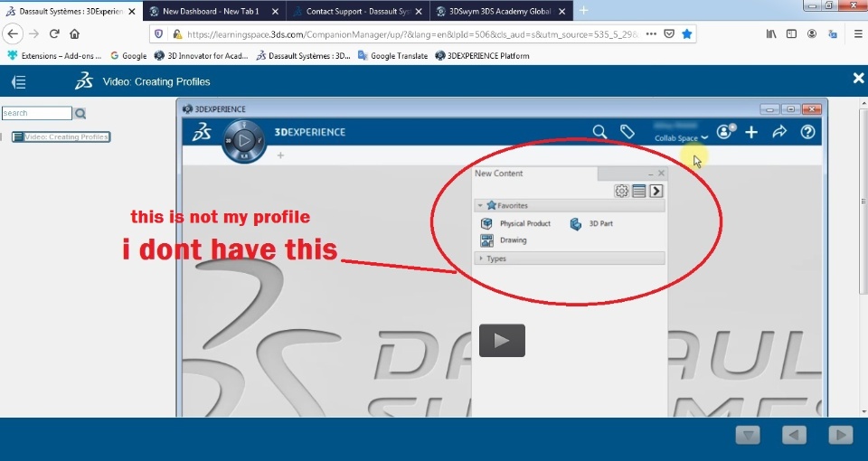Minimize the New Content panel
This screenshot has height=461, width=868.
point(651,174)
